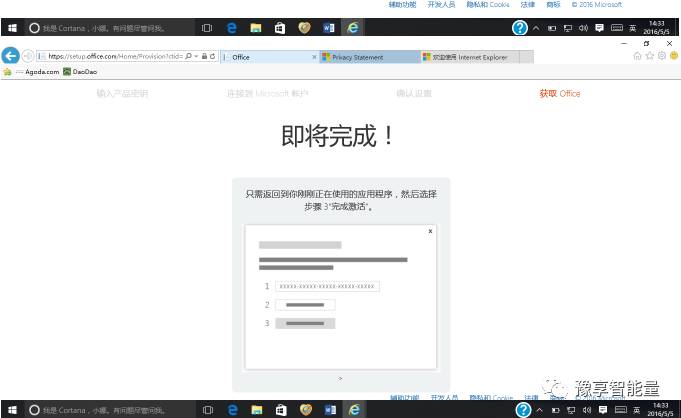Click blue help question icon on upper taskbar

click(x=520, y=28)
